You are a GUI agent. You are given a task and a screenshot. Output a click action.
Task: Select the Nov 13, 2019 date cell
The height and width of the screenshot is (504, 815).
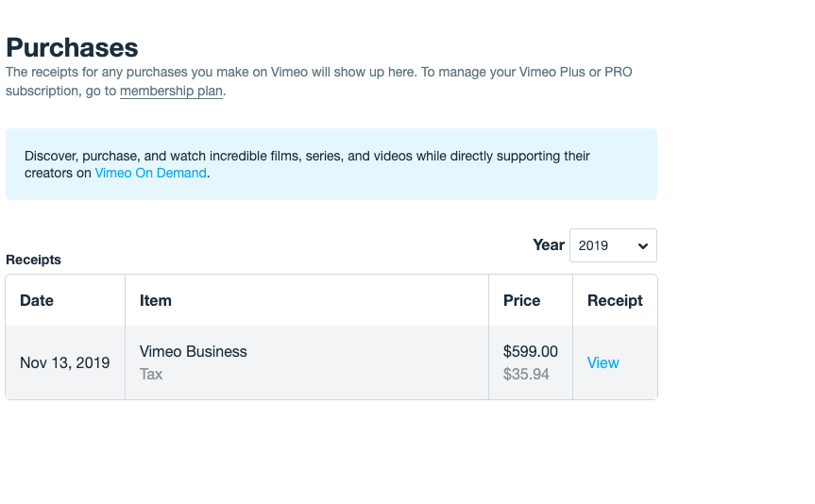[65, 362]
